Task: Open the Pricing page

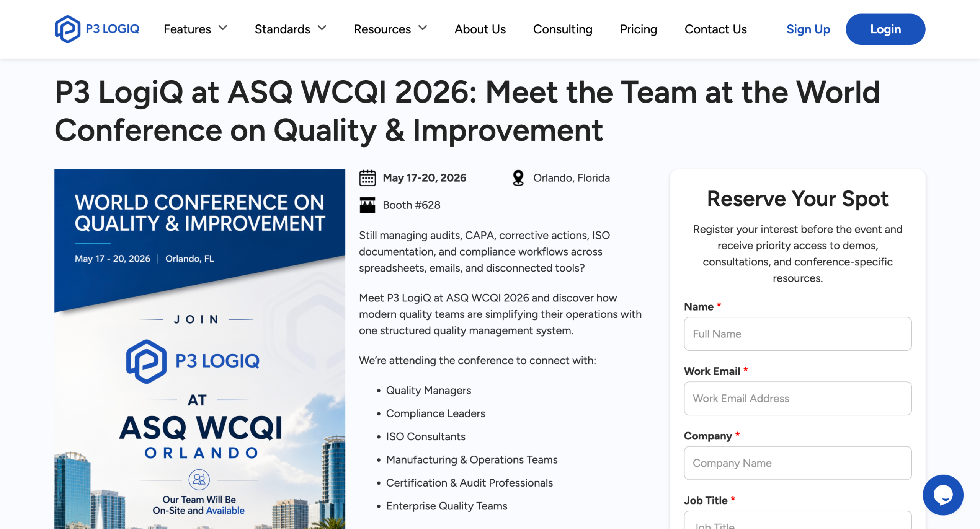Action: (639, 29)
